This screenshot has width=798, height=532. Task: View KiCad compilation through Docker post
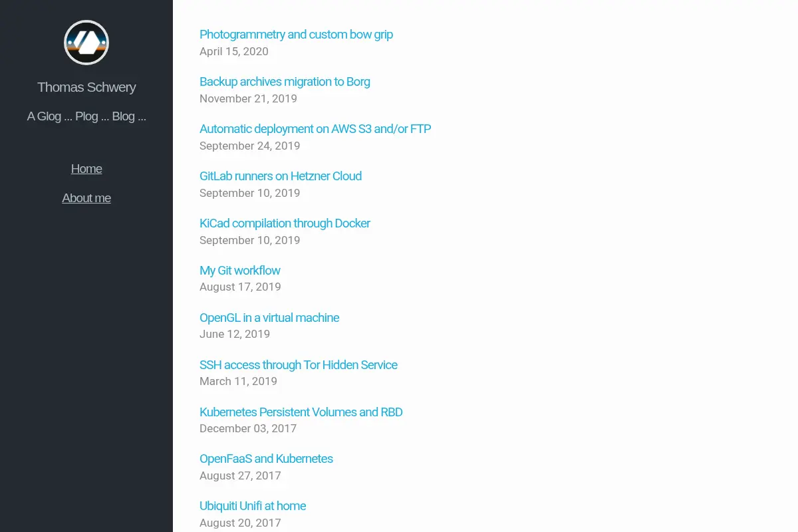pyautogui.click(x=285, y=223)
